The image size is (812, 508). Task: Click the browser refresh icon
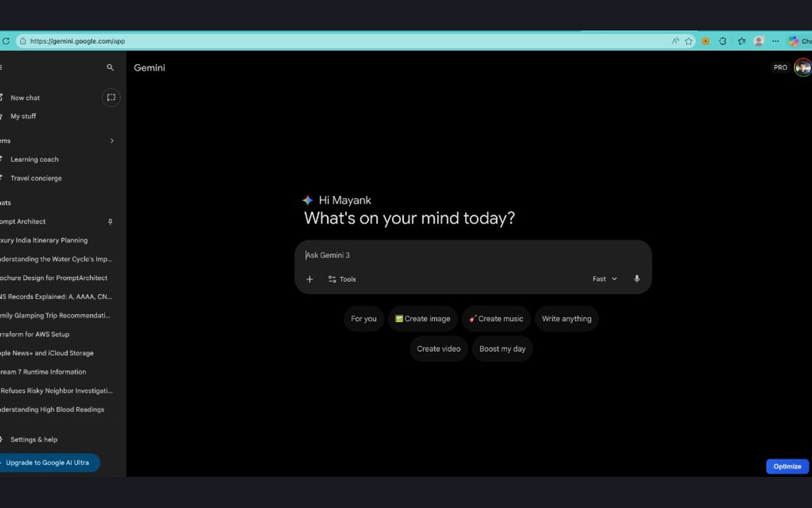(x=6, y=41)
